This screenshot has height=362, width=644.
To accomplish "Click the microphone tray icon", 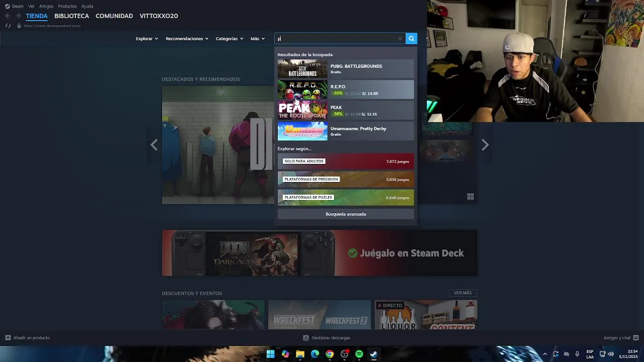I will click(577, 354).
